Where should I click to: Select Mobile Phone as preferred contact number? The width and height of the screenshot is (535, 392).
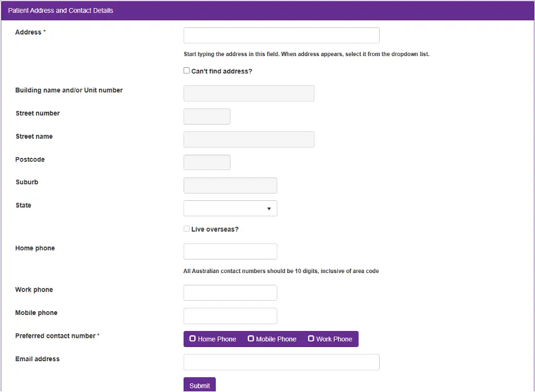[271, 338]
